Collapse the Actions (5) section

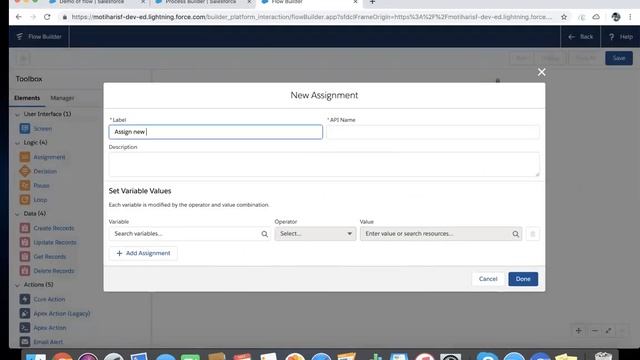(x=18, y=285)
